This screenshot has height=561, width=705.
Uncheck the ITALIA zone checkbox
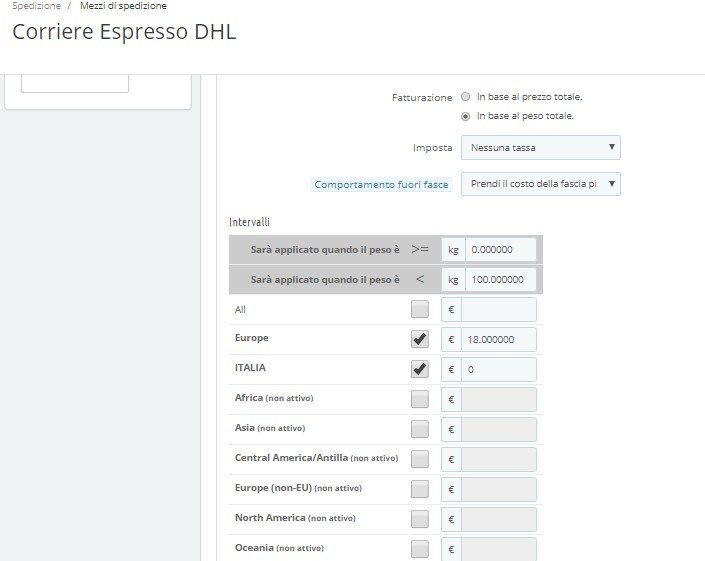[x=419, y=370]
